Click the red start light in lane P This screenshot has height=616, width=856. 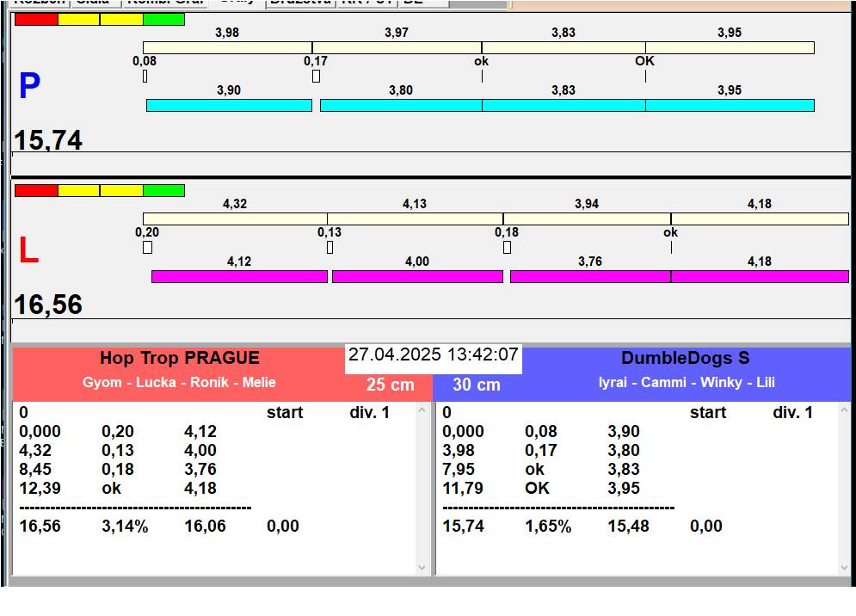pyautogui.click(x=36, y=19)
